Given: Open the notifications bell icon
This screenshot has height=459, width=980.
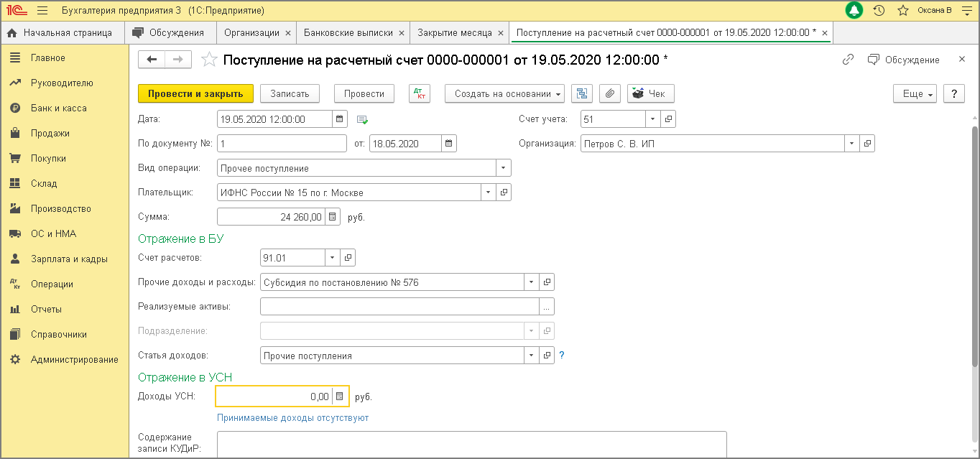Looking at the screenshot, I should tap(854, 11).
